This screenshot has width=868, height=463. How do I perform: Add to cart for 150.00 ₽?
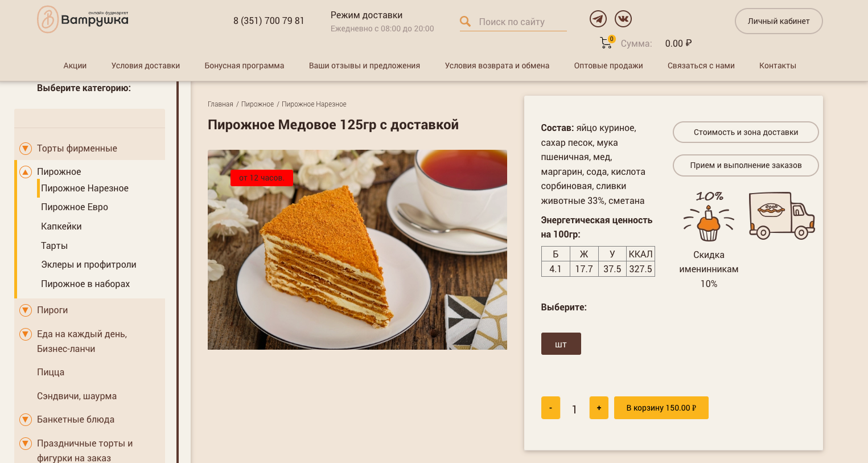click(661, 408)
